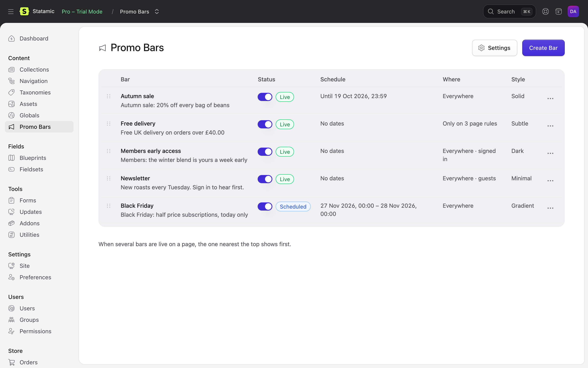This screenshot has width=588, height=368.
Task: Click 'Only on 3 page rules' text
Action: tap(470, 124)
